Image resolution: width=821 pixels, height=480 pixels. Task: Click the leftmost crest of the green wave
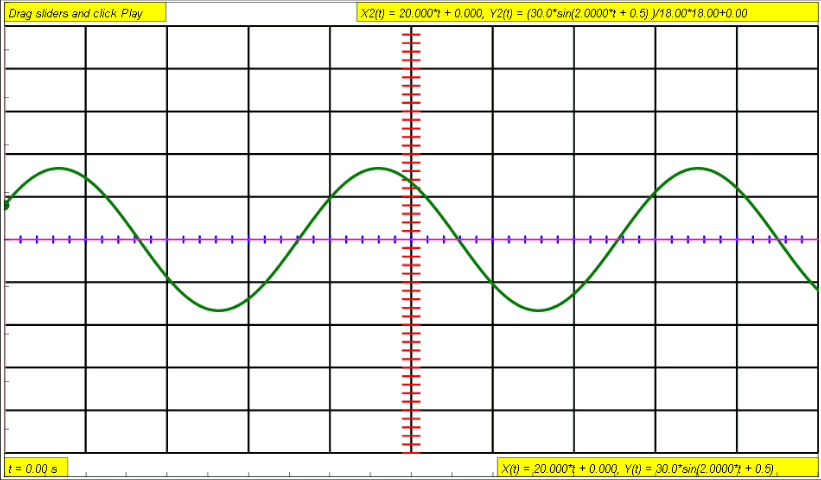59,168
